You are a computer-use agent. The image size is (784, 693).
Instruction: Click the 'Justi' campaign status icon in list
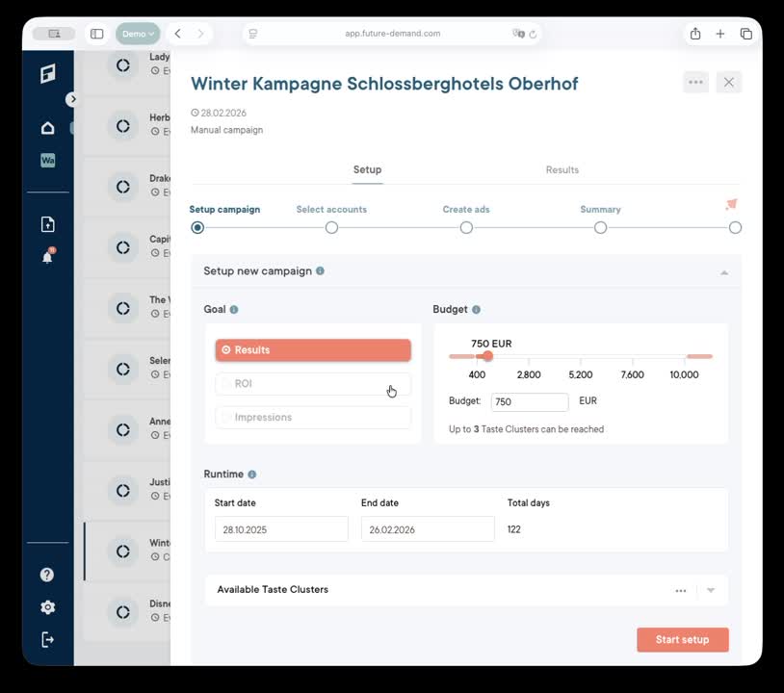click(123, 490)
